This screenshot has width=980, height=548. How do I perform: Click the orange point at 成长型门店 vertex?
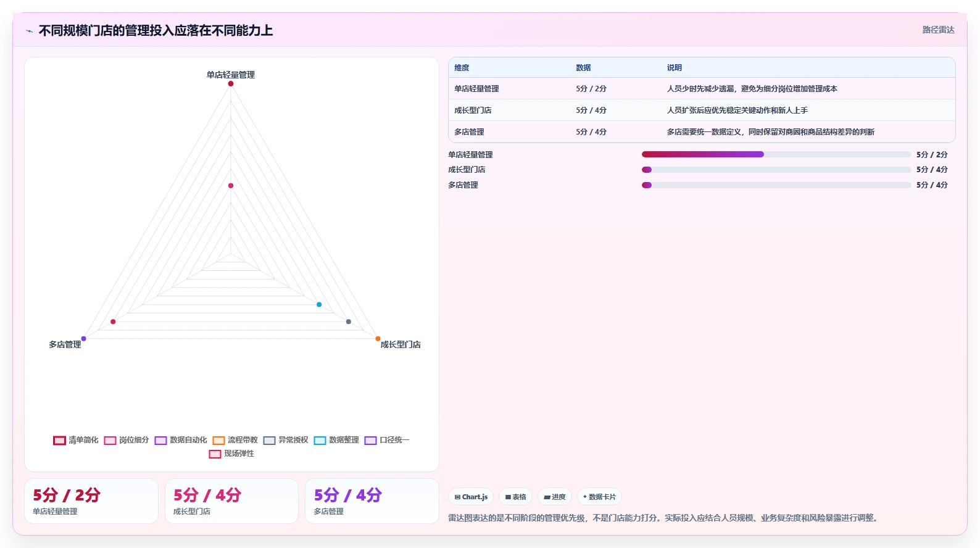point(378,339)
